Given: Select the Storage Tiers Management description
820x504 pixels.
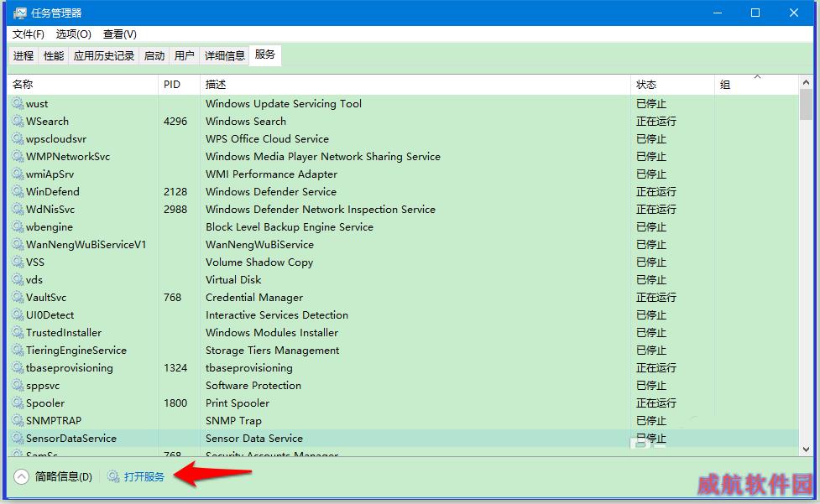Looking at the screenshot, I should [273, 351].
